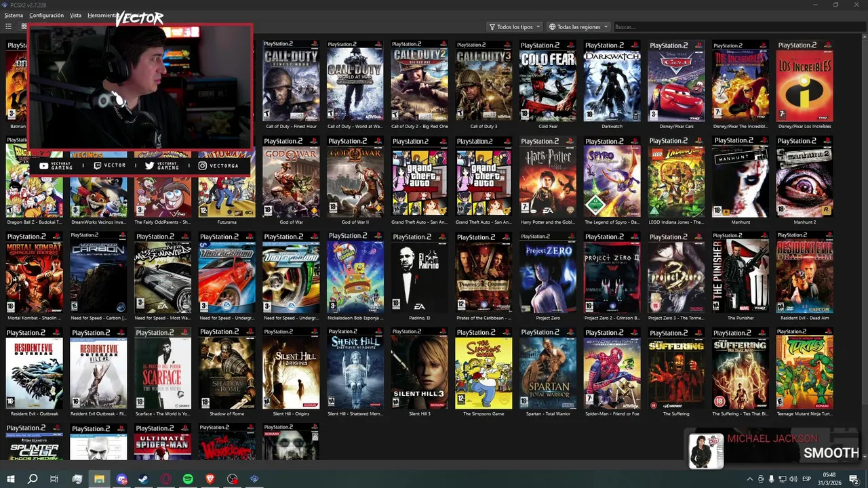Select Scarface - The World is Yours cover
This screenshot has height=488, width=868.
coord(163,368)
